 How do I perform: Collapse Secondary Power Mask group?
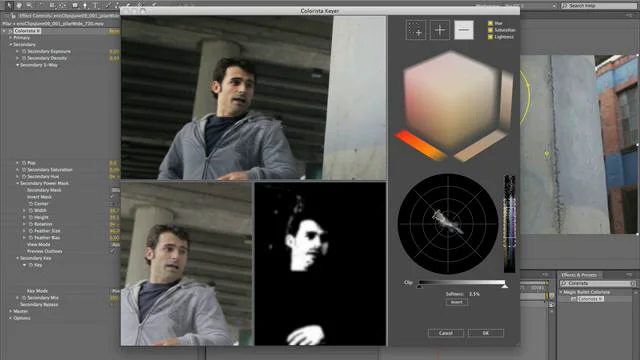(18, 183)
